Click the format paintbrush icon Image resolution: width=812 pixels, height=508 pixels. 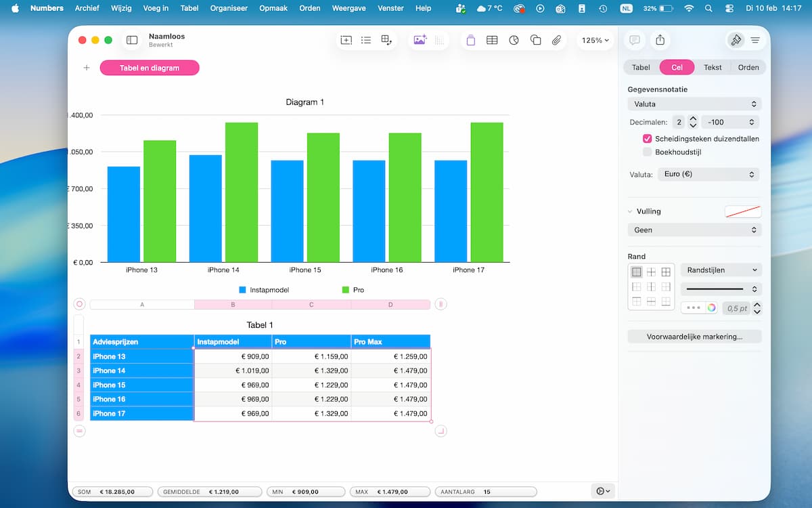pyautogui.click(x=736, y=41)
